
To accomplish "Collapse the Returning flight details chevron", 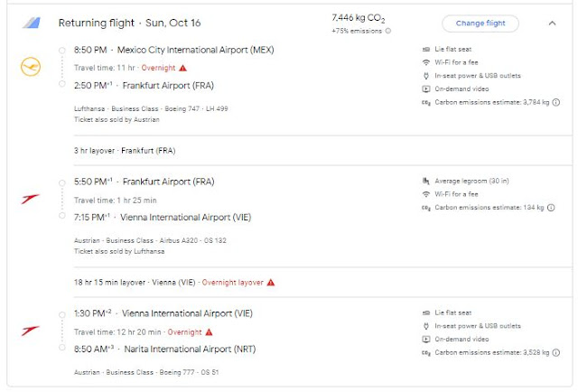I will pos(552,23).
